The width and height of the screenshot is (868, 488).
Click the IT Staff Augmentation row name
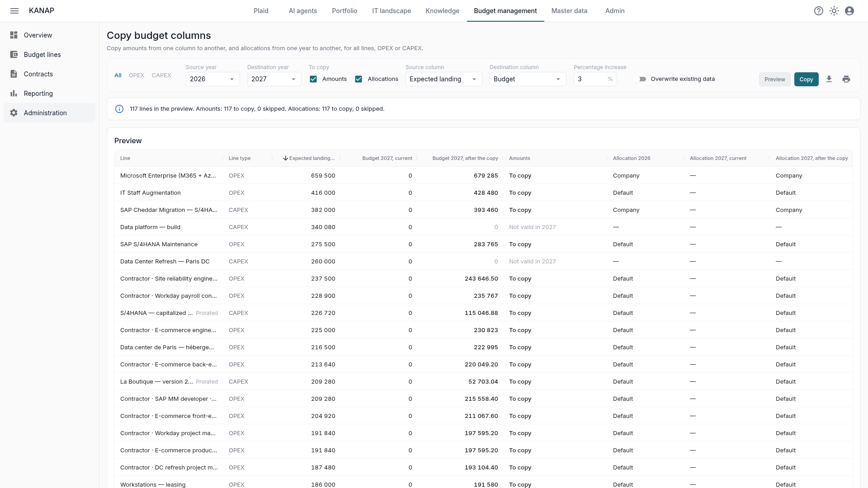point(151,193)
